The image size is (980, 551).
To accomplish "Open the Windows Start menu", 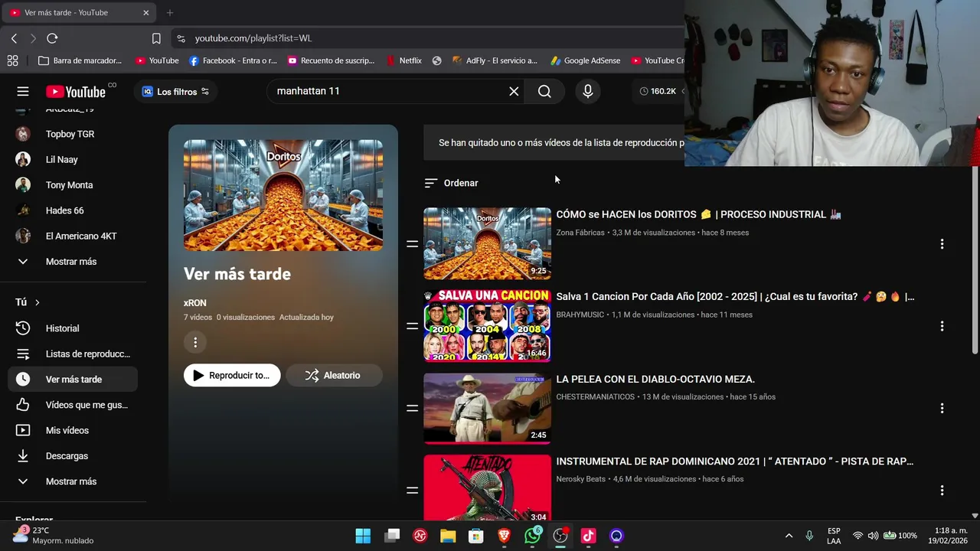I will click(x=363, y=536).
